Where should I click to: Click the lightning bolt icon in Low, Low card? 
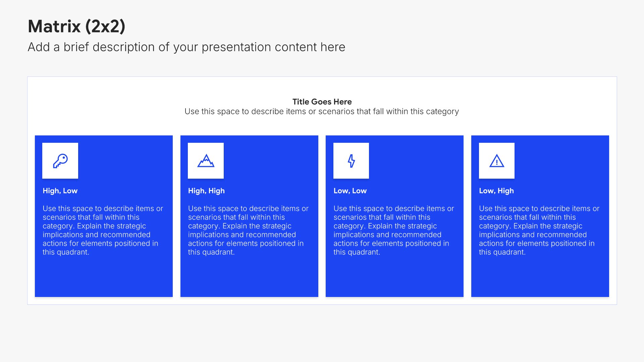point(351,161)
